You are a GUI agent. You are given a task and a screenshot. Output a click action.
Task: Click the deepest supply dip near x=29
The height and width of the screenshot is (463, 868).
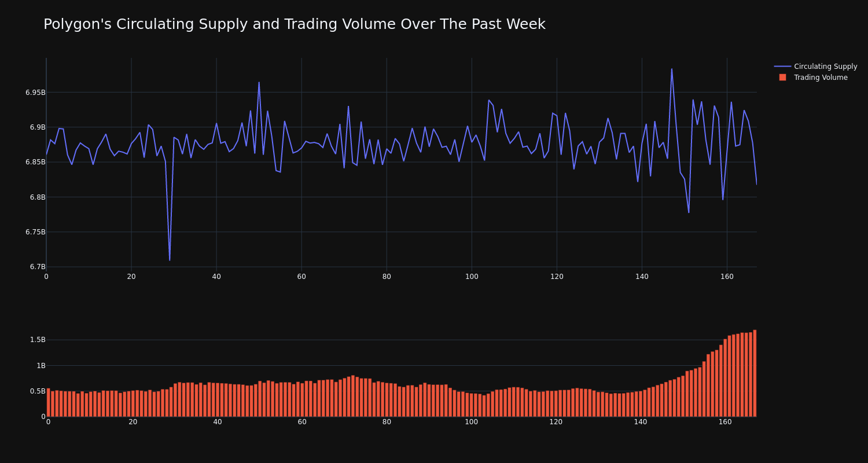(x=170, y=260)
